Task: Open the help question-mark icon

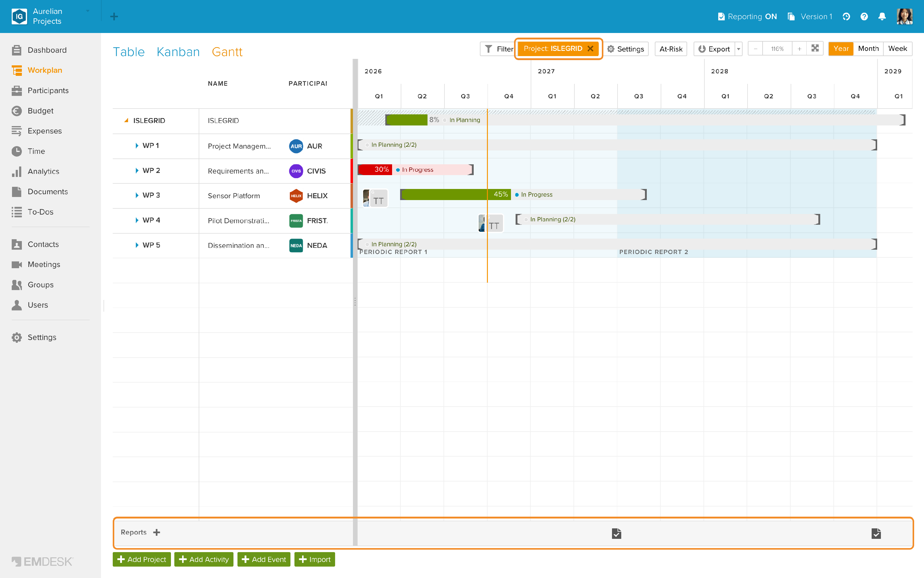Action: [x=864, y=16]
